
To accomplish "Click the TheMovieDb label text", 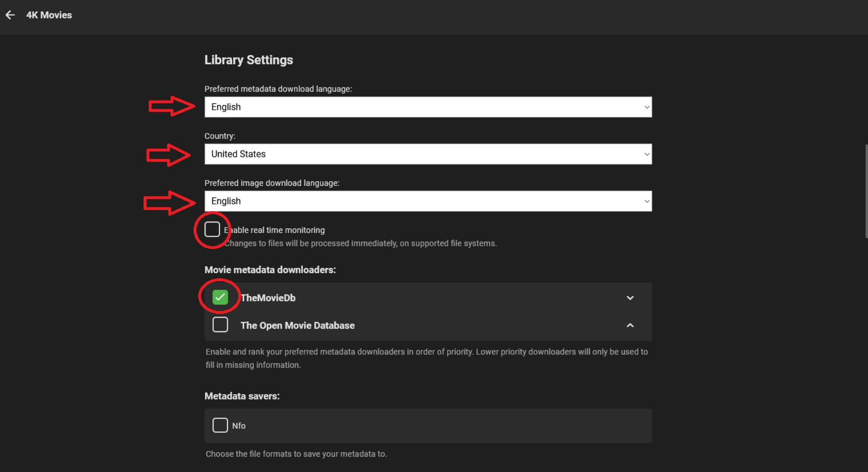I will pos(268,298).
